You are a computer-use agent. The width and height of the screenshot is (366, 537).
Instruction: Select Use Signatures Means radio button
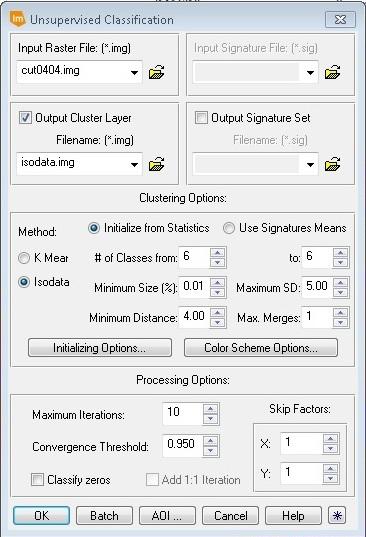229,228
